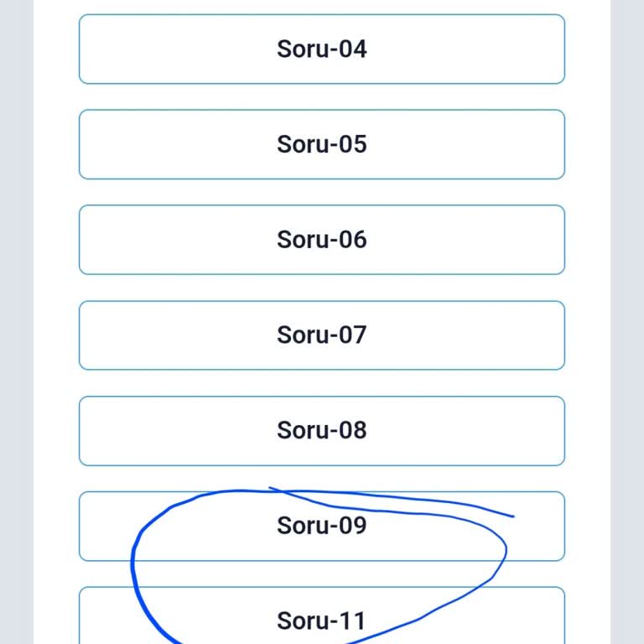This screenshot has width=644, height=644.
Task: Open the last visible question, Soru-11
Action: pyautogui.click(x=321, y=619)
